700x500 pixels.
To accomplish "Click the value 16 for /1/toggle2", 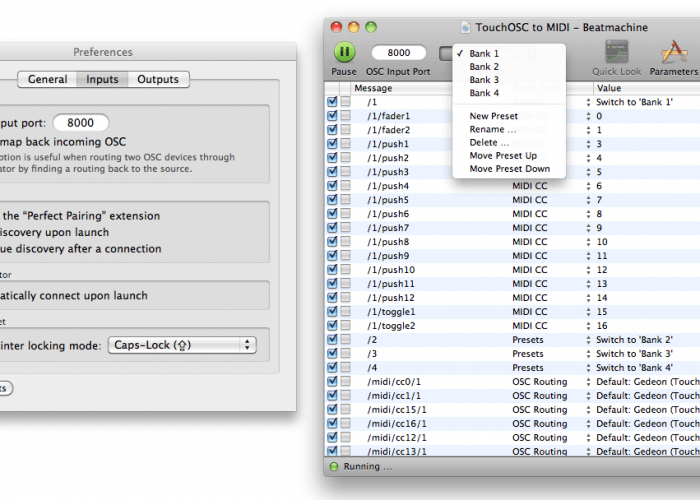I will tap(602, 325).
